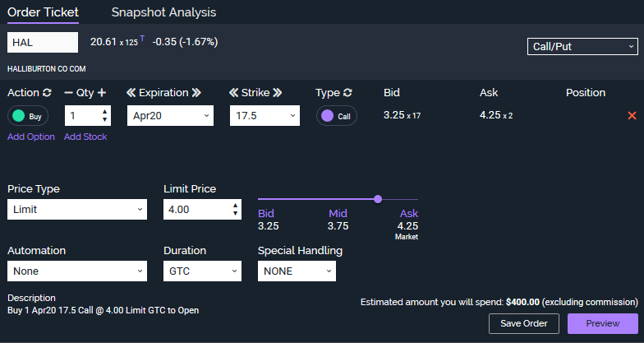
Task: Move to lower strike with left chevrons
Action: (233, 93)
